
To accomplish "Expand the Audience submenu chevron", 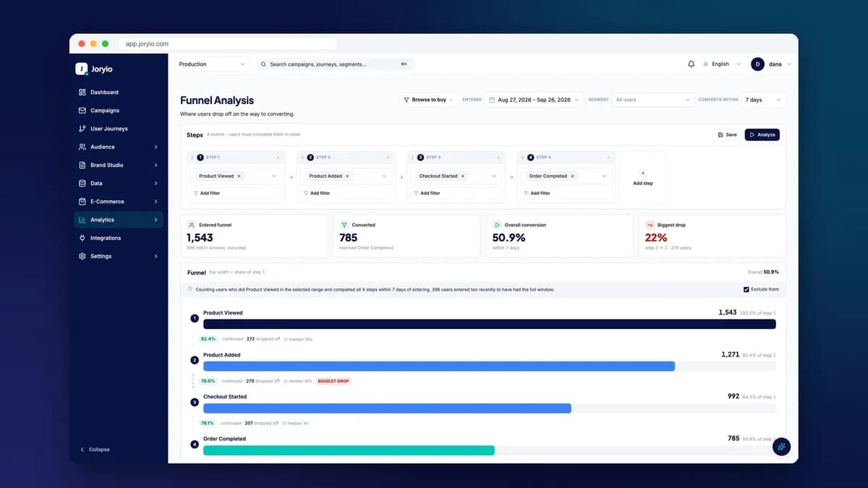I will pyautogui.click(x=156, y=147).
